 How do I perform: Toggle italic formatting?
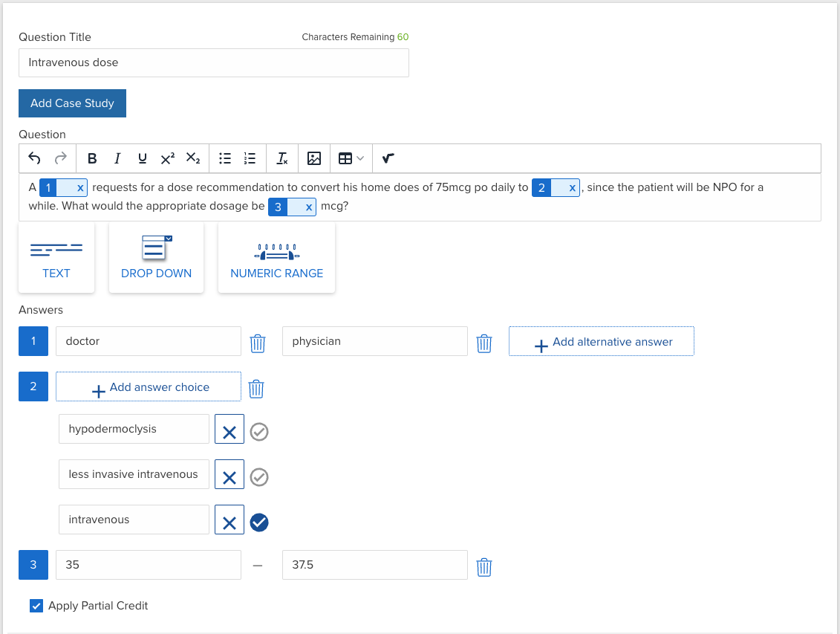tap(117, 158)
